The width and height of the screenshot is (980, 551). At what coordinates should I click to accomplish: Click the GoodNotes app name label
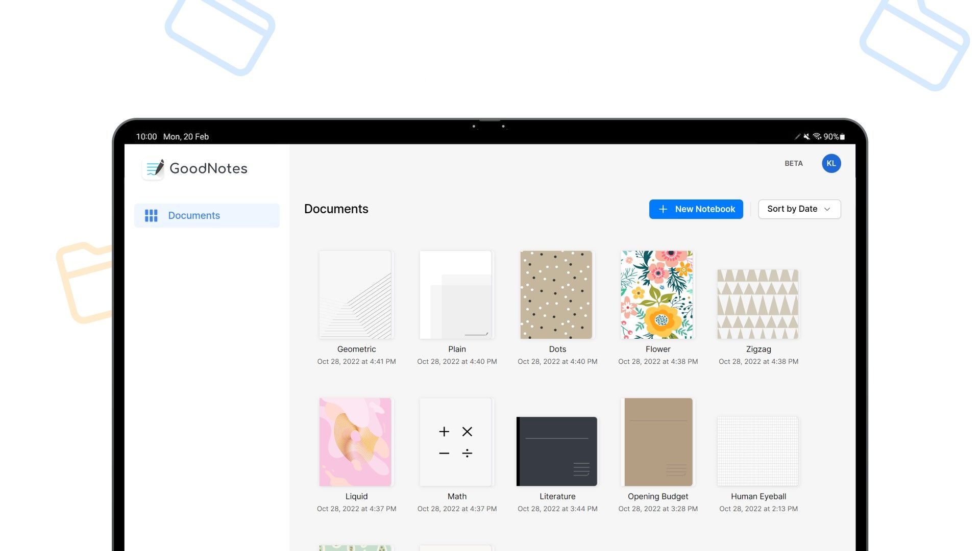[x=208, y=168]
